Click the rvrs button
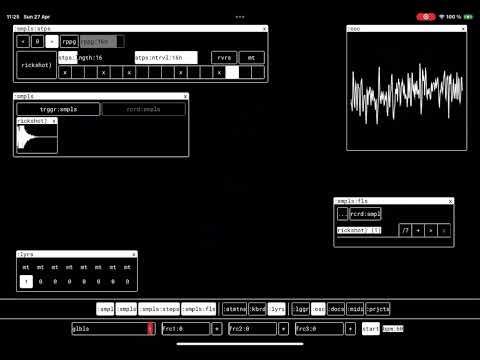480x360 pixels. click(x=224, y=58)
